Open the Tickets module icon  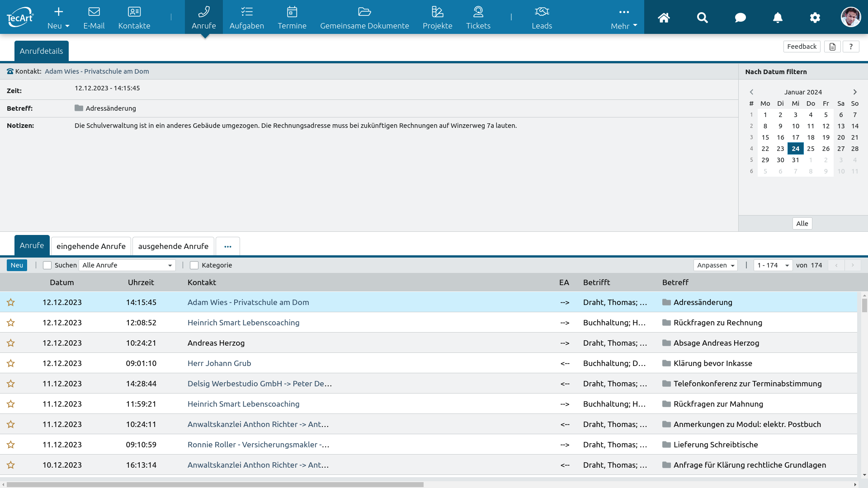point(478,12)
